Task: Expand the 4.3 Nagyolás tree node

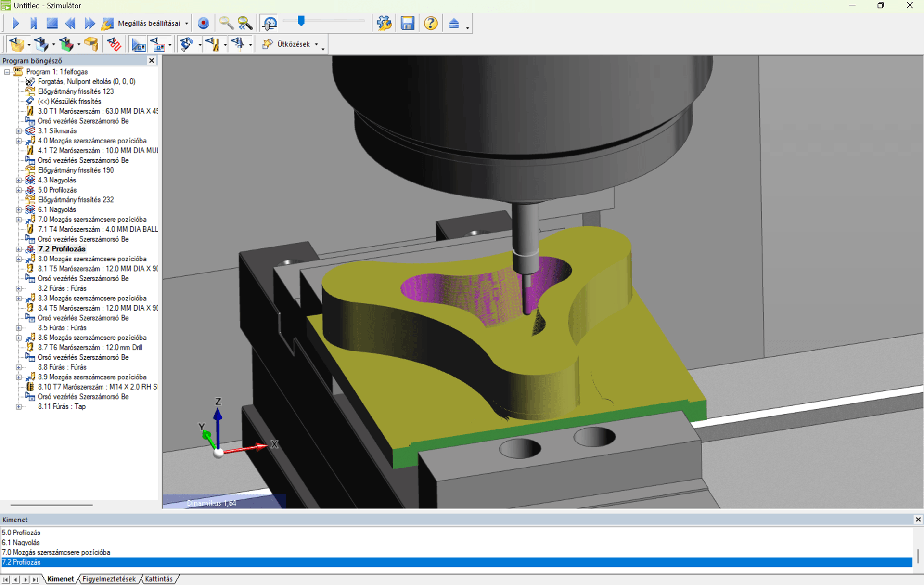Action: coord(19,180)
